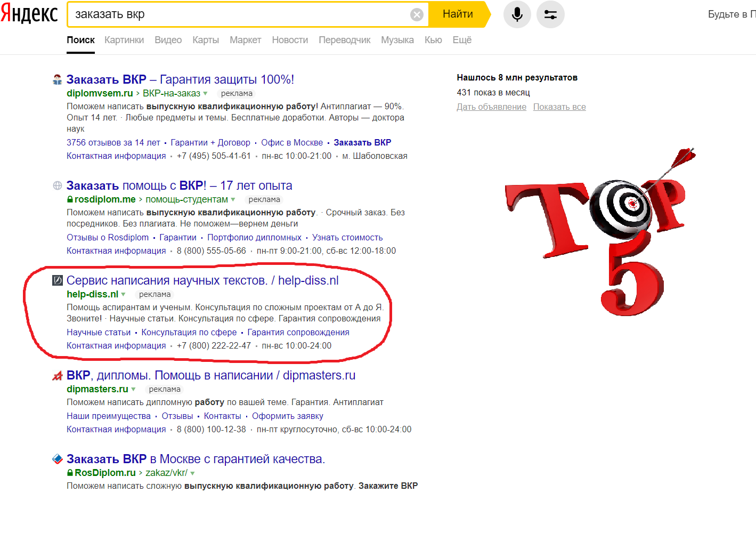This screenshot has width=756, height=533.
Task: Open the Переводчик tab
Action: tap(345, 40)
